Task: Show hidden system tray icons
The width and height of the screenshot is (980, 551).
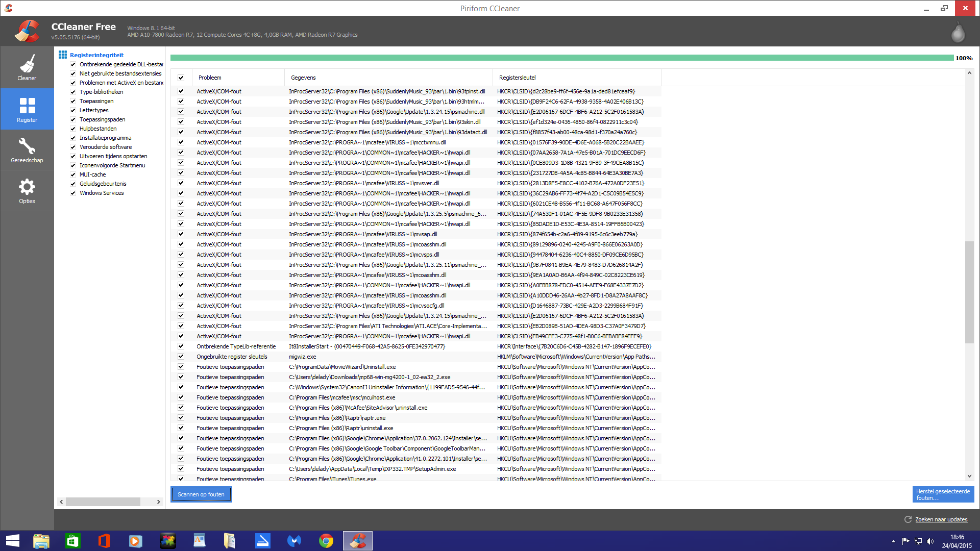Action: click(x=893, y=541)
